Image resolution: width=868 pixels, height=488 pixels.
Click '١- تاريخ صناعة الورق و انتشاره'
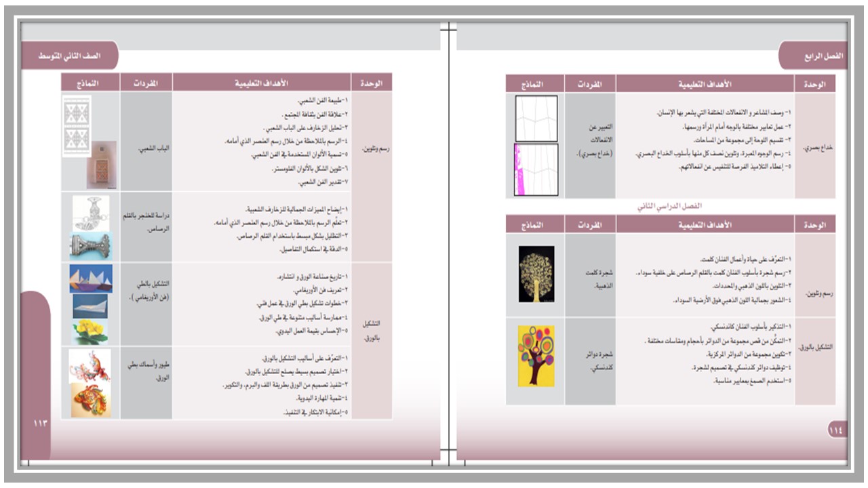click(313, 277)
